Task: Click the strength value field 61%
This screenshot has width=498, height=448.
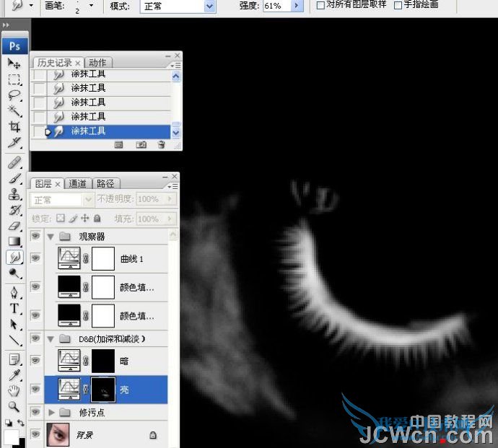Action: coord(277,6)
